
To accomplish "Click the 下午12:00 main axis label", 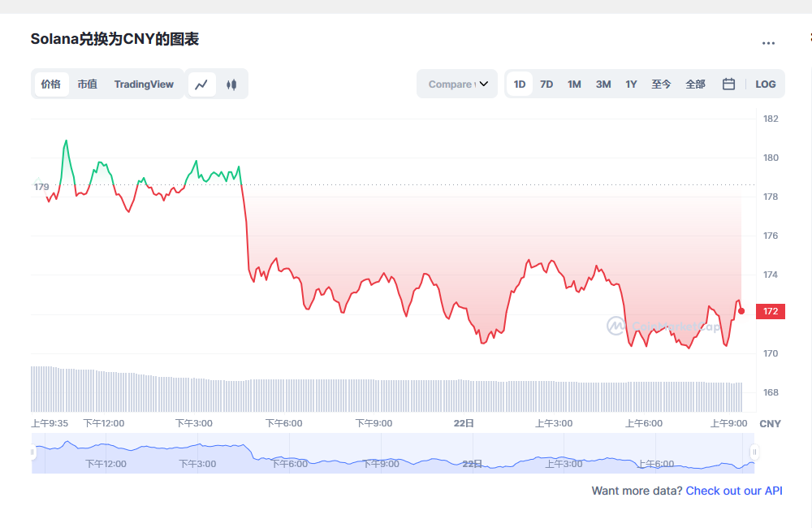I will click(x=104, y=423).
